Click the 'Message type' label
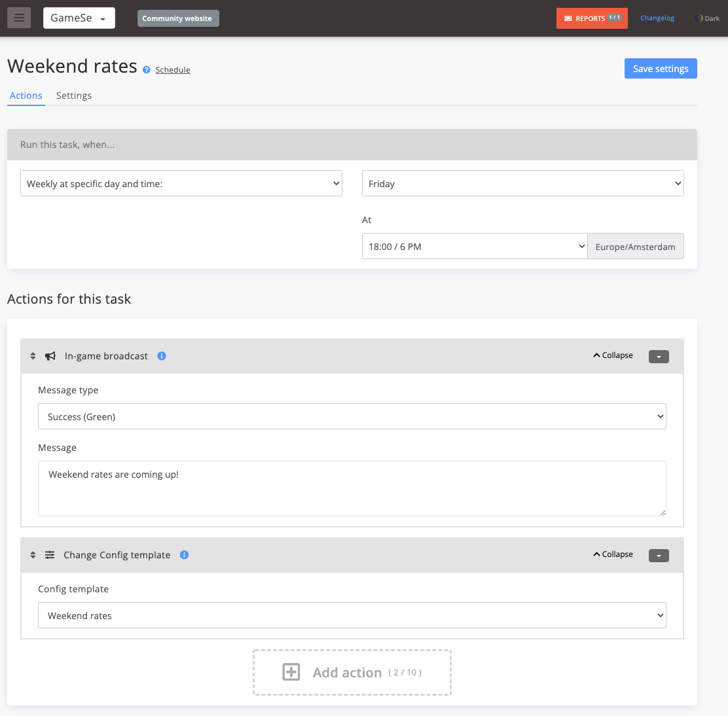The image size is (728, 716). click(68, 390)
